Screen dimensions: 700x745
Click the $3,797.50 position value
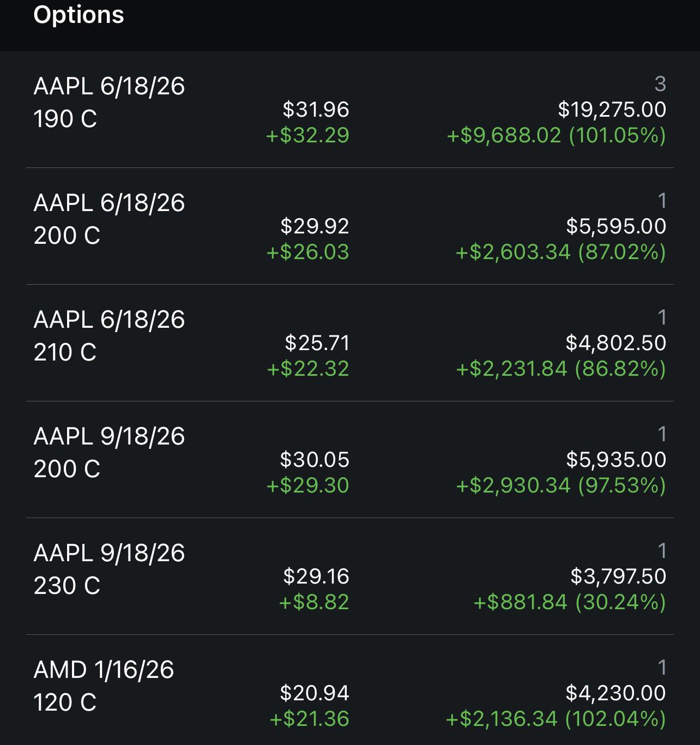(618, 576)
